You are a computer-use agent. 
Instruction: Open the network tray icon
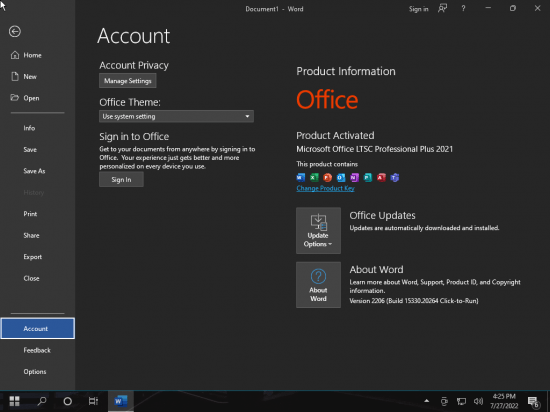[x=461, y=401]
